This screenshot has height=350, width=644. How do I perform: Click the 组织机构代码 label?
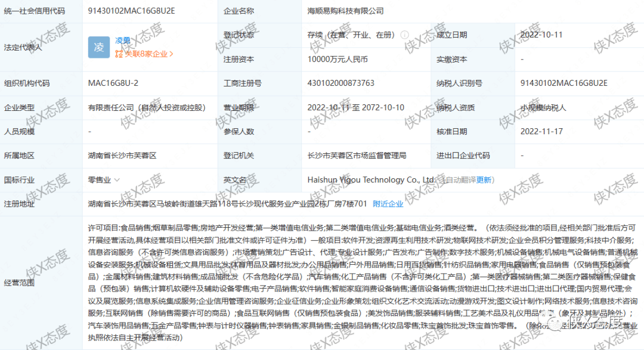point(27,83)
